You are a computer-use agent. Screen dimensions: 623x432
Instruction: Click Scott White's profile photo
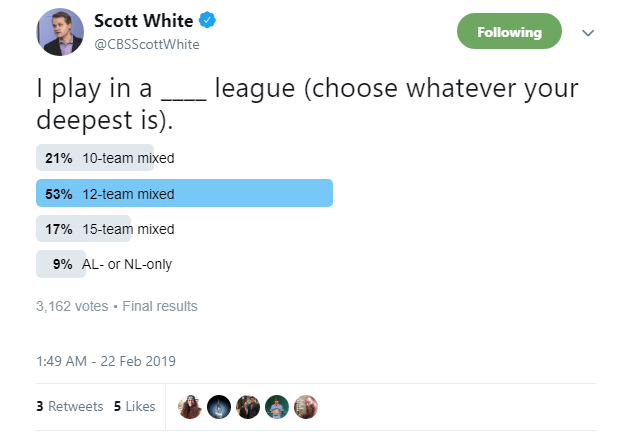pyautogui.click(x=58, y=31)
